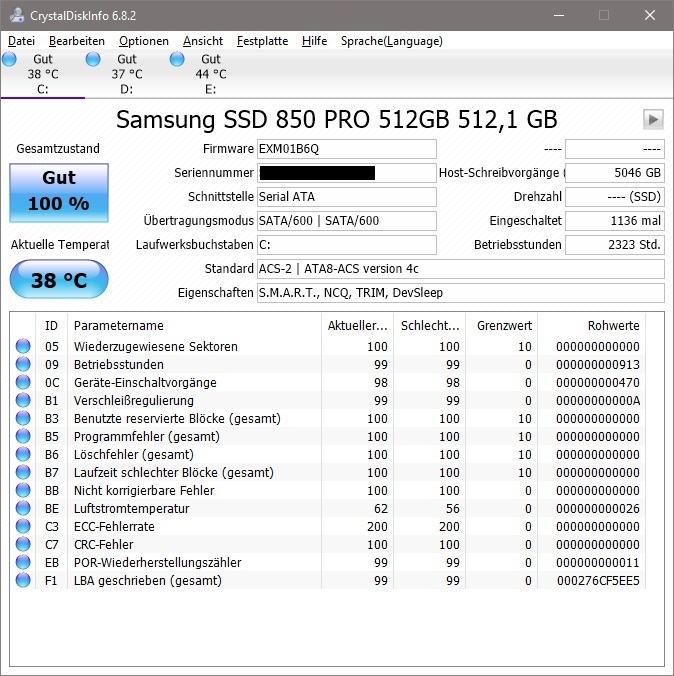Click the CRC-Fehler parameter name
The image size is (674, 676).
coord(103,545)
